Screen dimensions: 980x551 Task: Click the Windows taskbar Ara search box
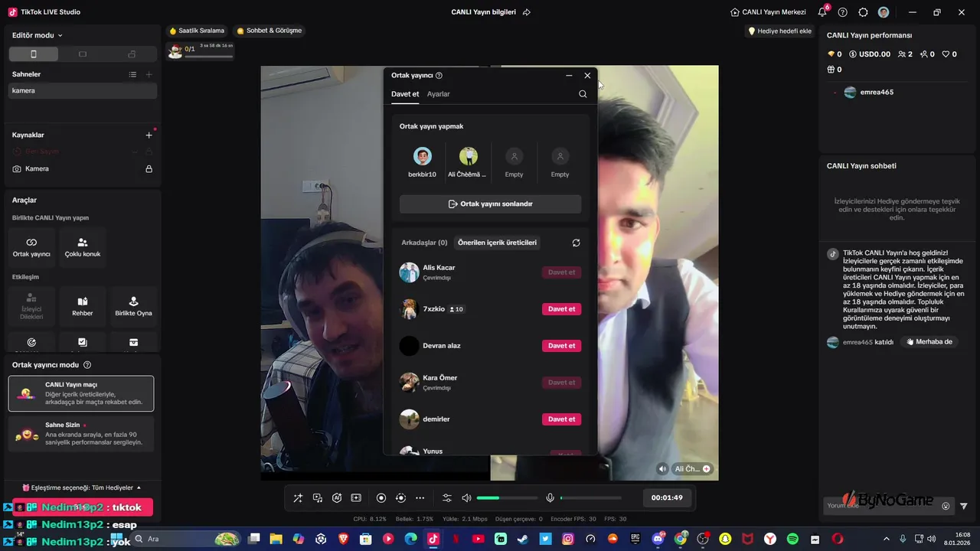[x=187, y=539]
